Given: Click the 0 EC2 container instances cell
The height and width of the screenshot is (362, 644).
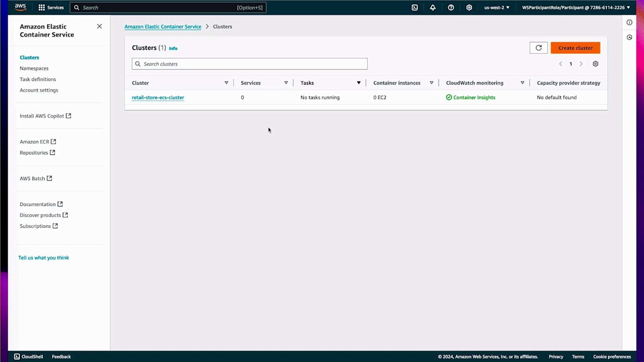Looking at the screenshot, I should coord(380,98).
